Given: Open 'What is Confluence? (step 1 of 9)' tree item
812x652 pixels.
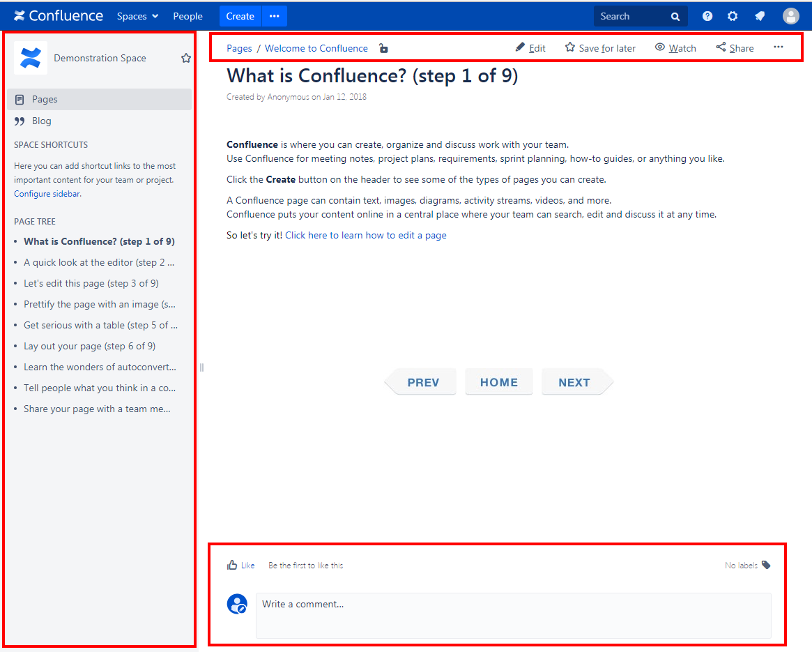Looking at the screenshot, I should click(x=99, y=241).
